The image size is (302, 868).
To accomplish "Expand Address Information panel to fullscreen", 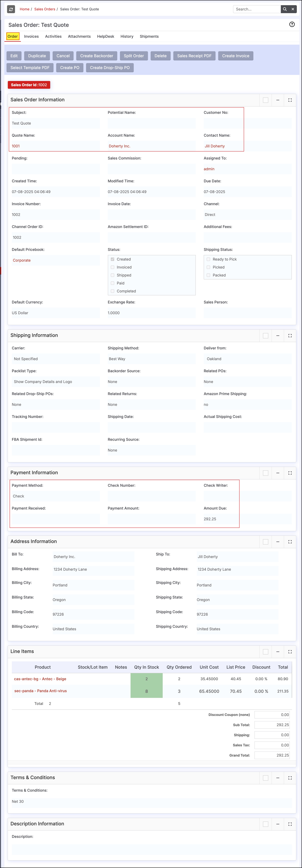I will coord(290,542).
